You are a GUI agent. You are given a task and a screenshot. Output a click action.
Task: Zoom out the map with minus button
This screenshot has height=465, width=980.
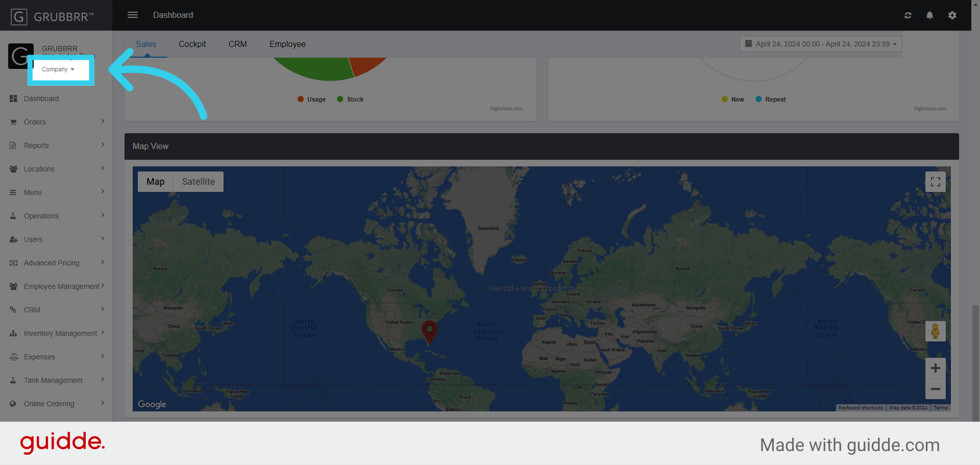click(935, 389)
